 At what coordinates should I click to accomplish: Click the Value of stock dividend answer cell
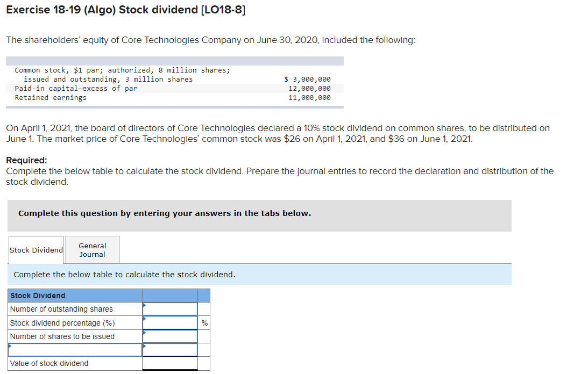tap(169, 363)
